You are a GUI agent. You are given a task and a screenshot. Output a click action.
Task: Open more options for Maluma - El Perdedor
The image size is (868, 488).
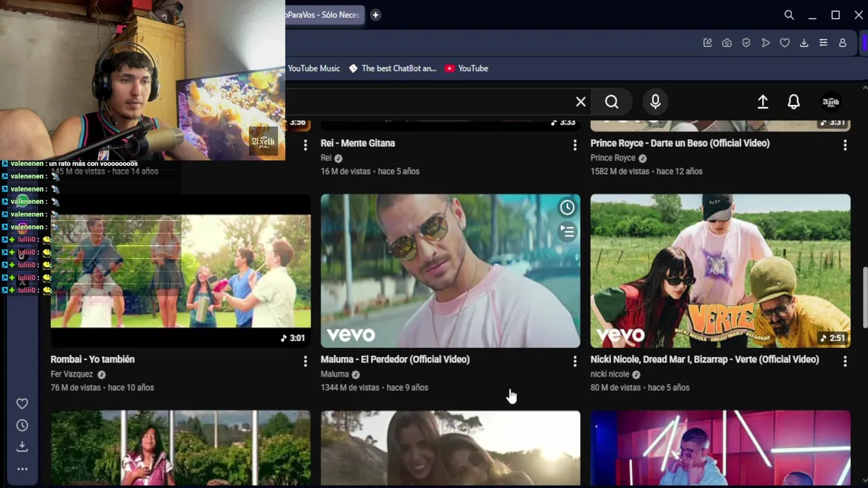click(575, 361)
